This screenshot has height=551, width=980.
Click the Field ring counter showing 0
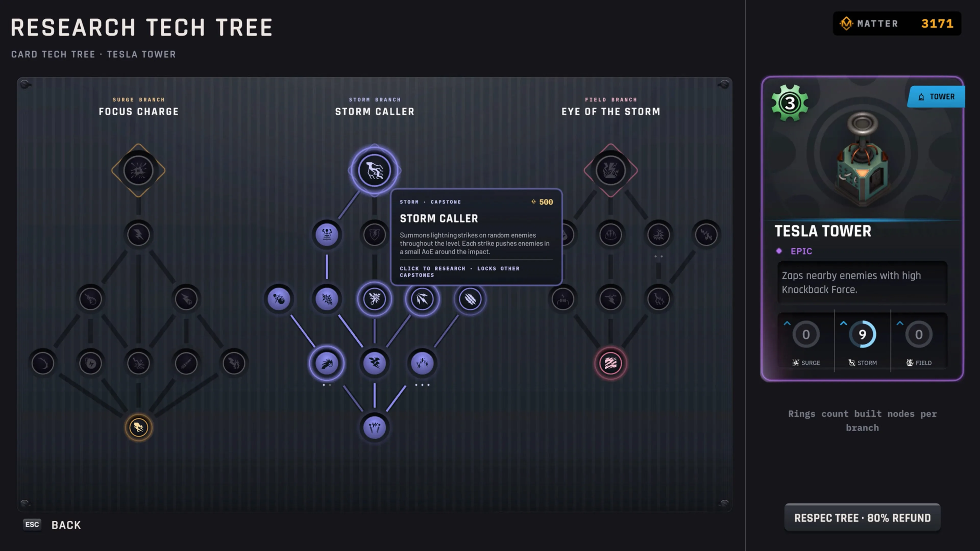(918, 334)
